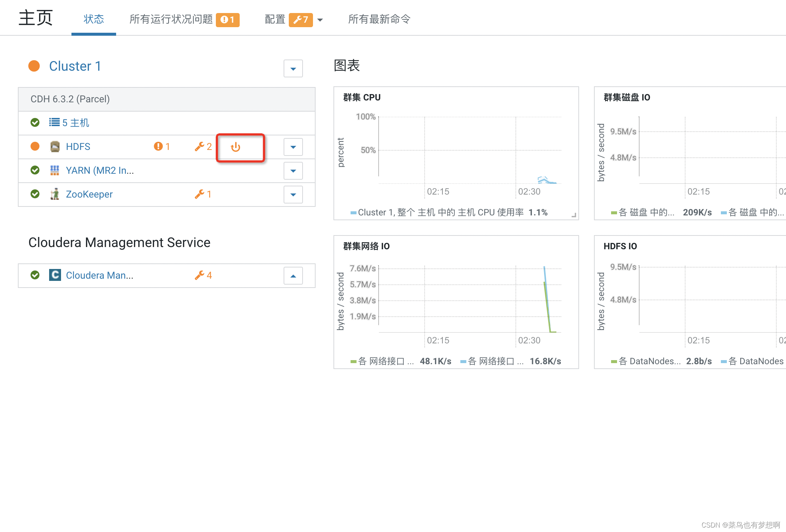Click green disk IO legend swatch 209K/s

pyautogui.click(x=614, y=213)
